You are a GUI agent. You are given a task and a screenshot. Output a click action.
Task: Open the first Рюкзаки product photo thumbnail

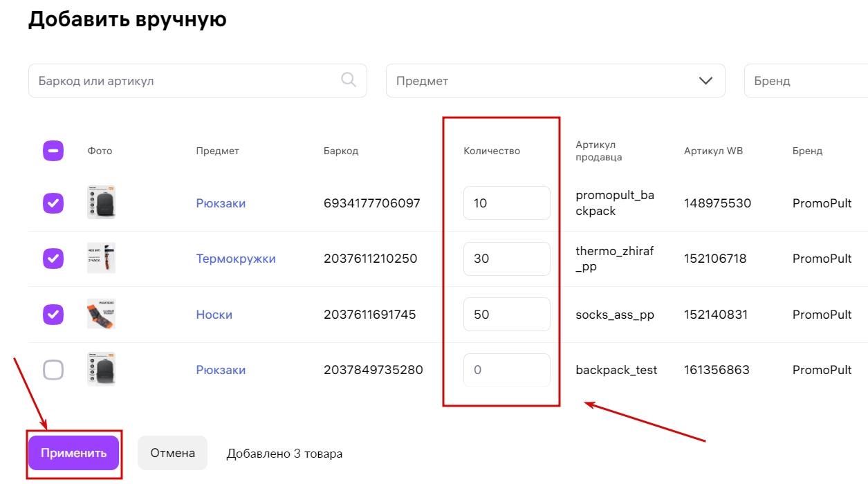click(x=101, y=203)
